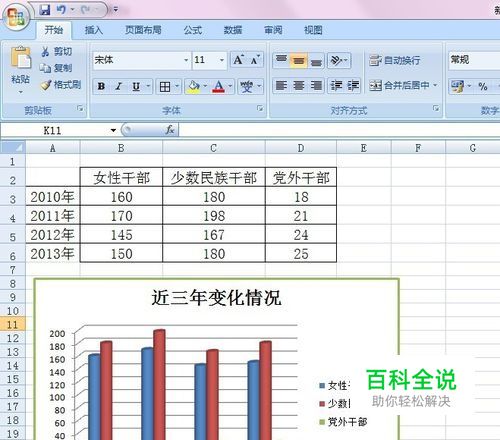Enable 自动换行 wrap text
This screenshot has height=440, width=500.
pos(395,60)
